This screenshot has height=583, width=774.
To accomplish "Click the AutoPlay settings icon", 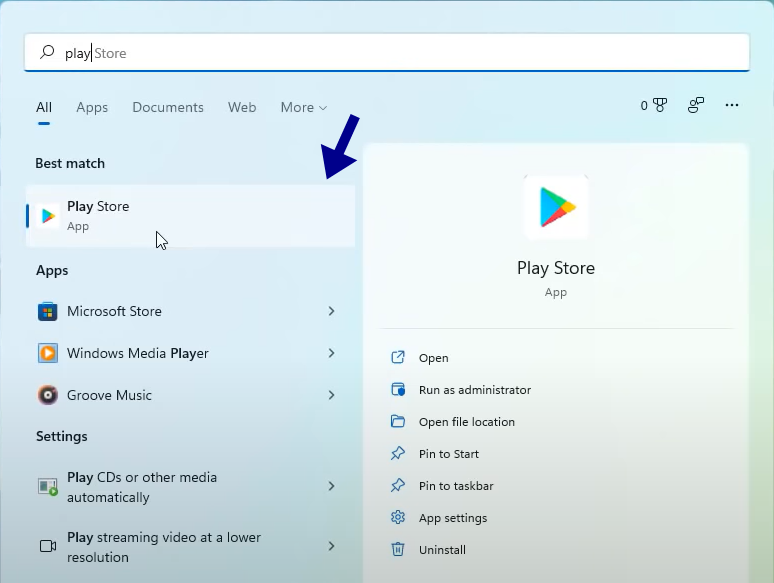I will [47, 487].
